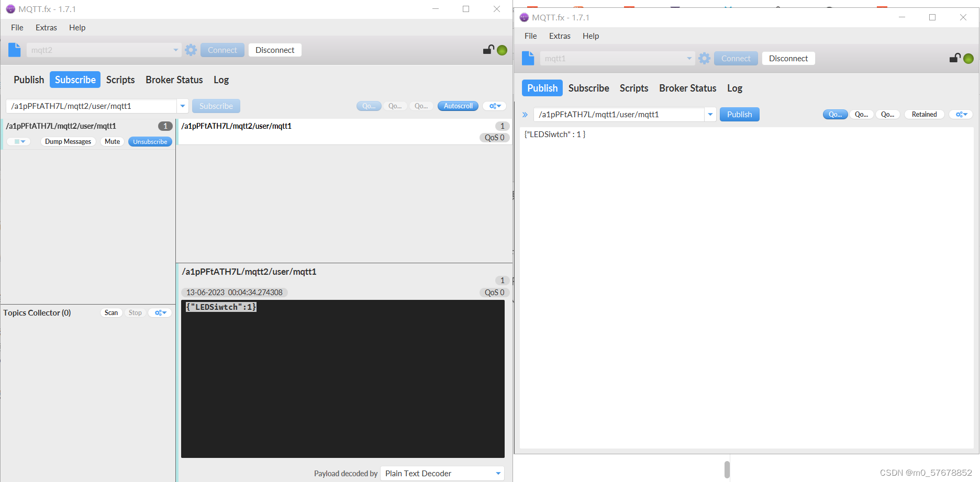This screenshot has width=980, height=482.
Task: Click timestamp 13-06-2023 00:04:34.274308
Action: [234, 293]
